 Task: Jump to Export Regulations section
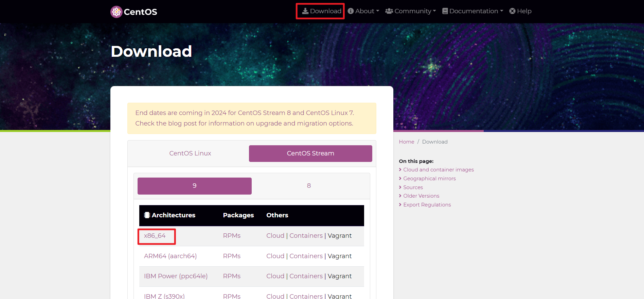(427, 205)
